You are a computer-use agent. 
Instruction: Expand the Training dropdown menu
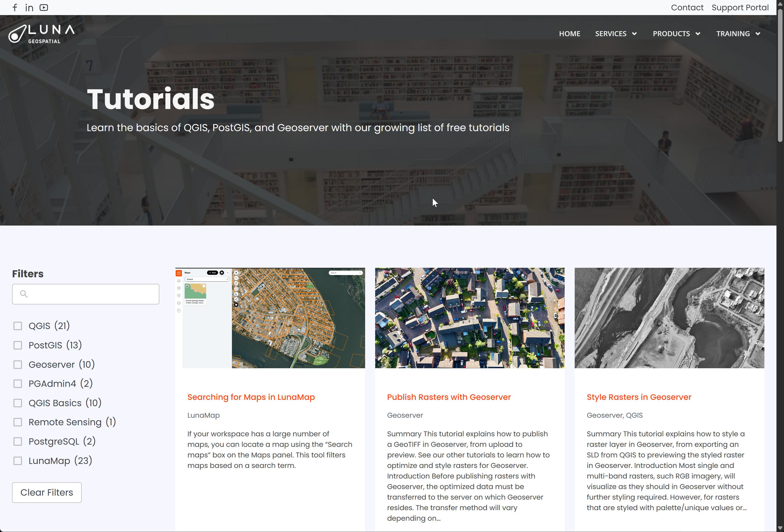point(738,34)
